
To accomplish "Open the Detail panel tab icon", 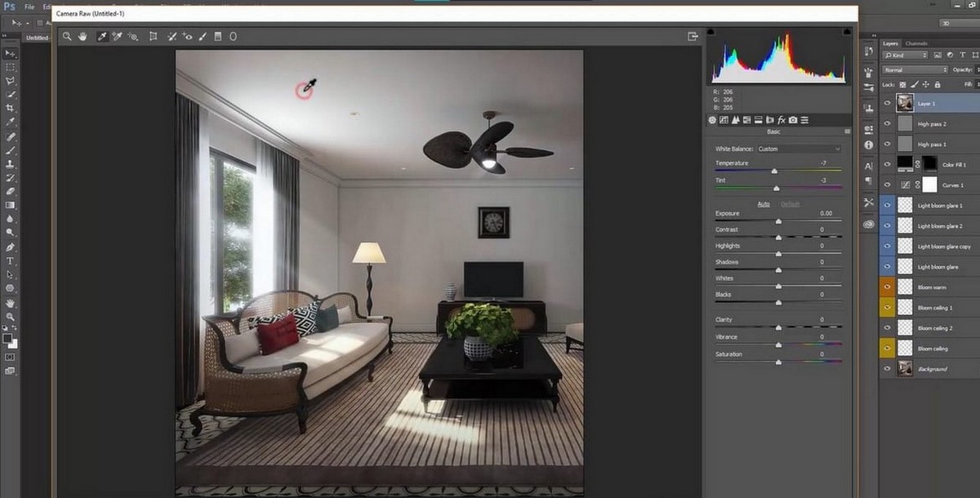I will (x=735, y=120).
